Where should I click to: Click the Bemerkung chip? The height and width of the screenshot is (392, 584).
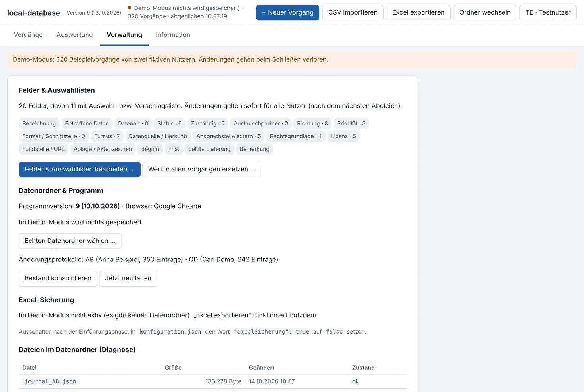[254, 149]
